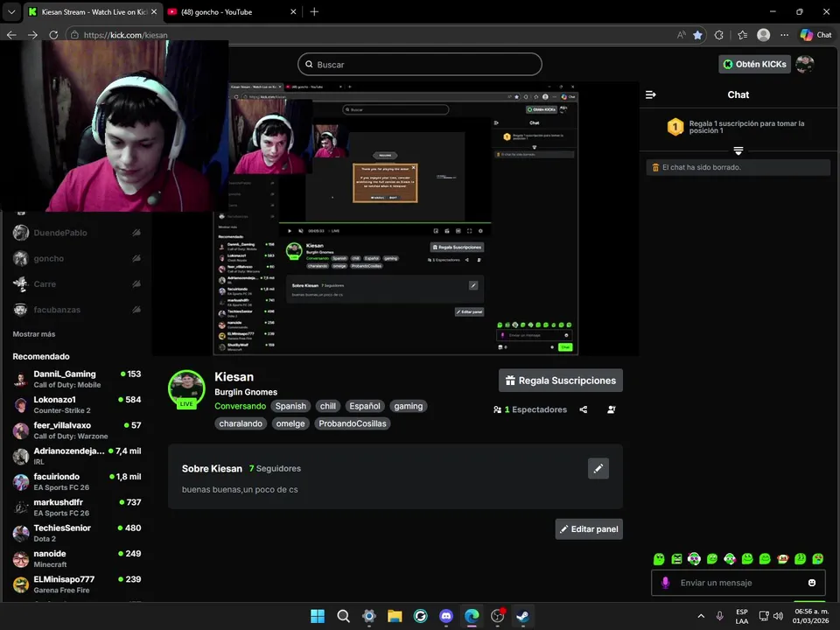Click the browser address bar URL

pyautogui.click(x=125, y=35)
